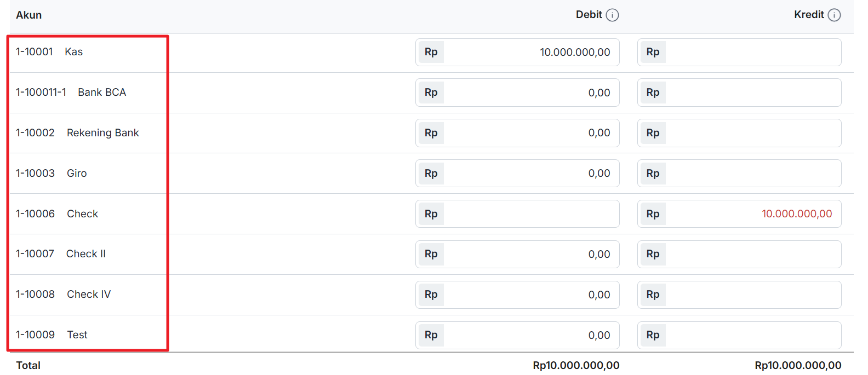Click the Debit field for Check
The height and width of the screenshot is (375, 868).
click(530, 214)
